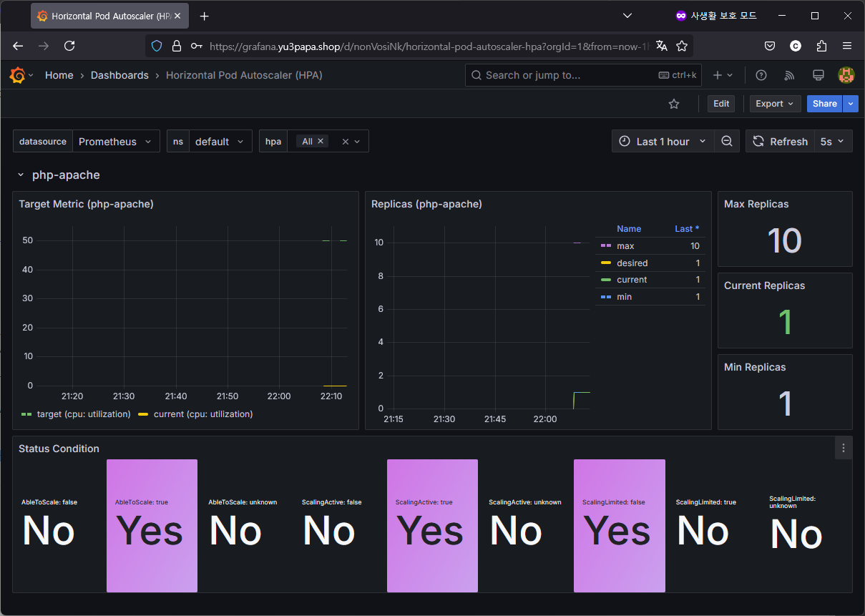Go back in browser history

point(18,46)
